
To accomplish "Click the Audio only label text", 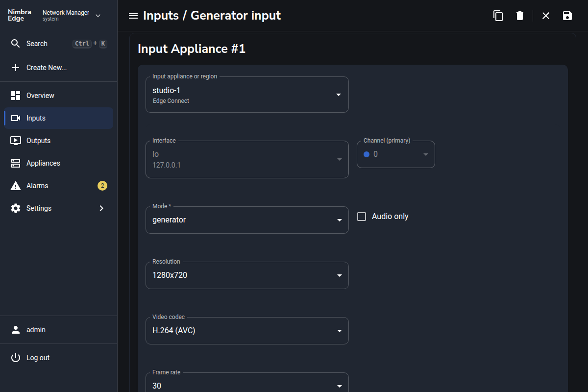I will coord(390,217).
